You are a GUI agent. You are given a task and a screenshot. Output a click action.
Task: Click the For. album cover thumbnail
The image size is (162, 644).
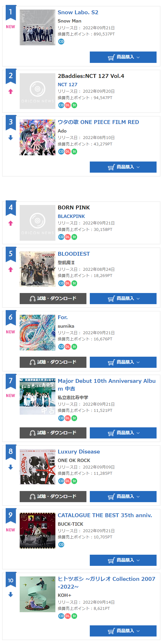[x=38, y=333]
